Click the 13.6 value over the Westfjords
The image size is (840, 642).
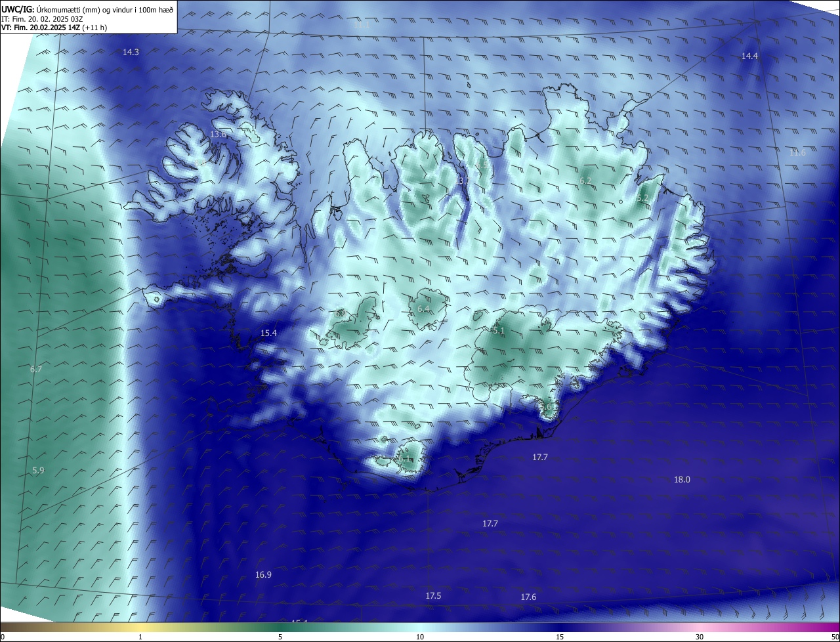tap(218, 134)
